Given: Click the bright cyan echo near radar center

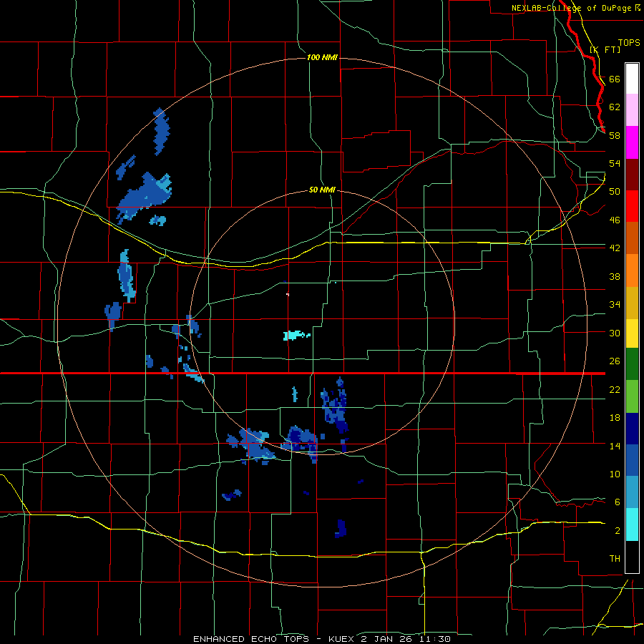Looking at the screenshot, I should pos(295,335).
